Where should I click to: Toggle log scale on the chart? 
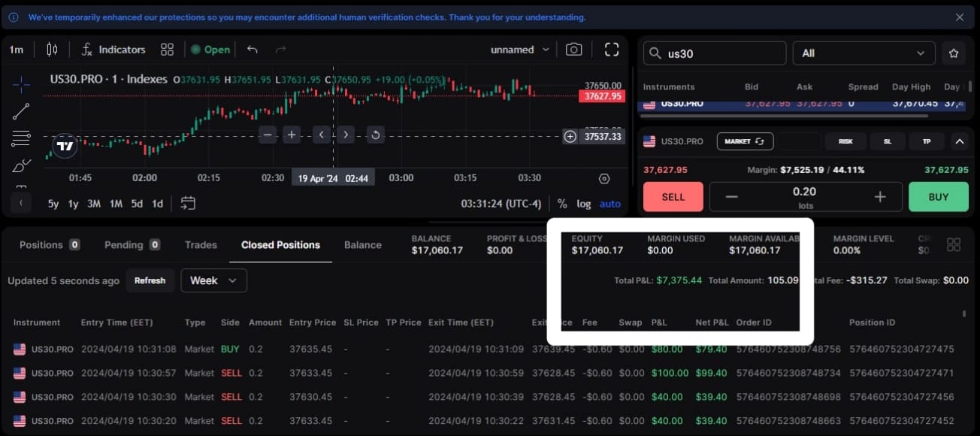click(x=584, y=204)
